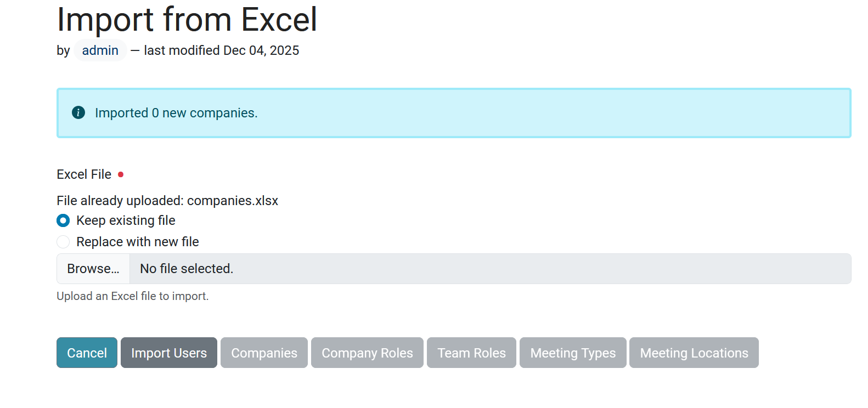The width and height of the screenshot is (868, 408).
Task: Click the Meeting Types button
Action: click(573, 353)
